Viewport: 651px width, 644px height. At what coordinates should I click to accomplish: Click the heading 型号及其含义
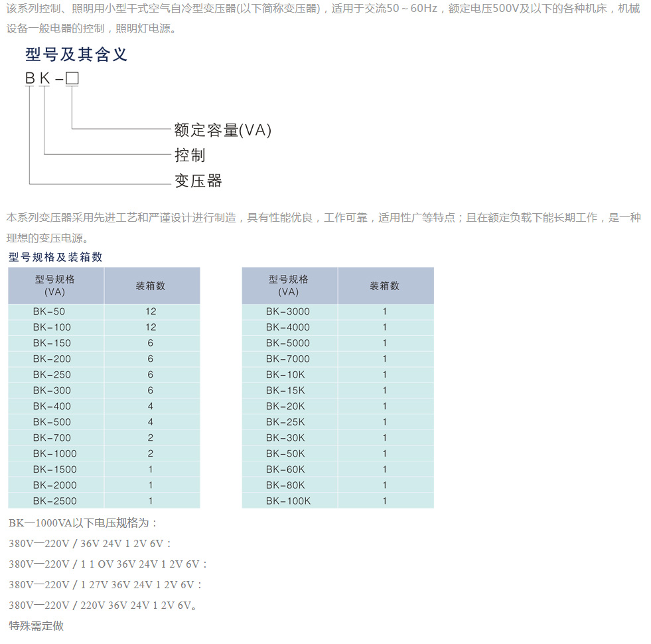76,54
